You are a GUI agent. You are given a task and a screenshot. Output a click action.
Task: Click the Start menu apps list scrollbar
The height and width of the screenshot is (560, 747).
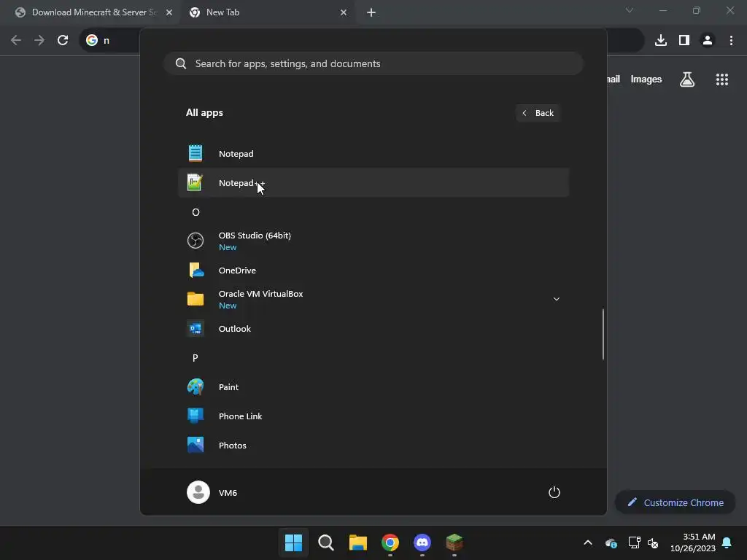tap(603, 334)
